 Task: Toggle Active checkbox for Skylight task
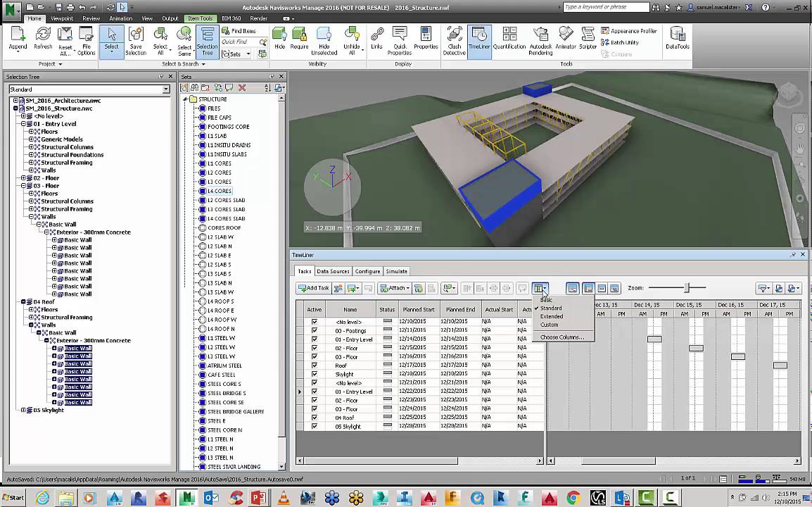point(315,374)
